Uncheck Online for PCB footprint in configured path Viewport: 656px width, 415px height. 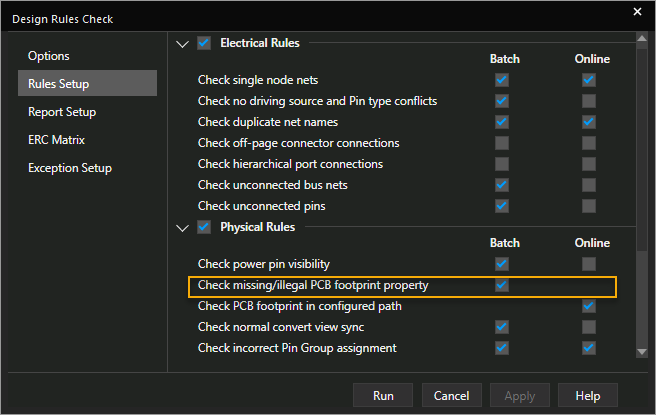pyautogui.click(x=589, y=306)
